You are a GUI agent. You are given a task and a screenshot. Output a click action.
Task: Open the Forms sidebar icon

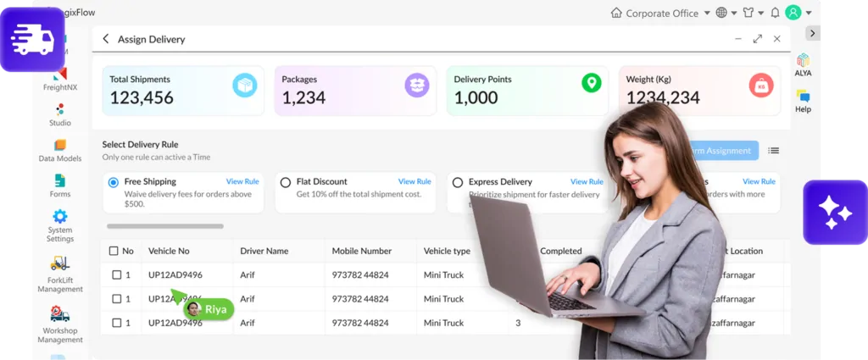[x=60, y=180]
